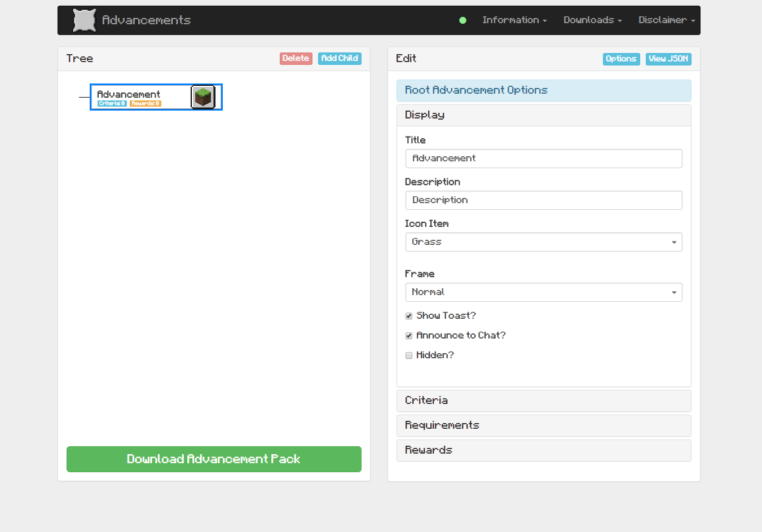Select the Advancement node in the tree
The image size is (762, 532).
point(156,97)
